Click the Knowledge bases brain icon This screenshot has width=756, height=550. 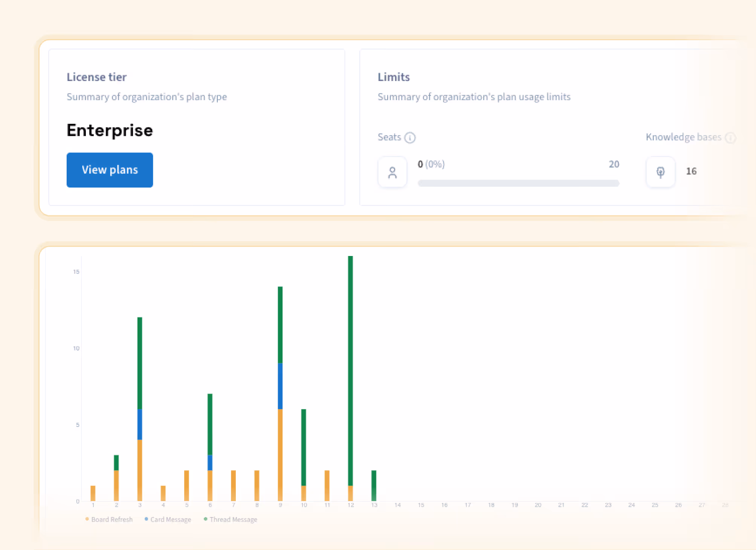pyautogui.click(x=660, y=172)
